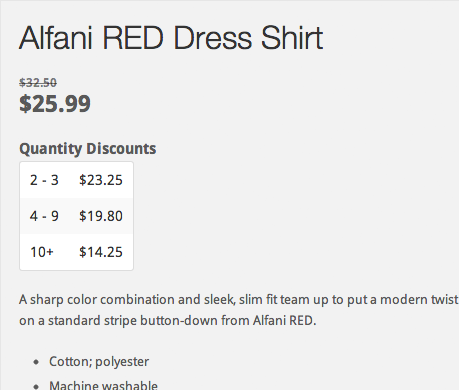This screenshot has height=390, width=459.
Task: Click the word Discounts in the subheading
Action: tap(121, 148)
